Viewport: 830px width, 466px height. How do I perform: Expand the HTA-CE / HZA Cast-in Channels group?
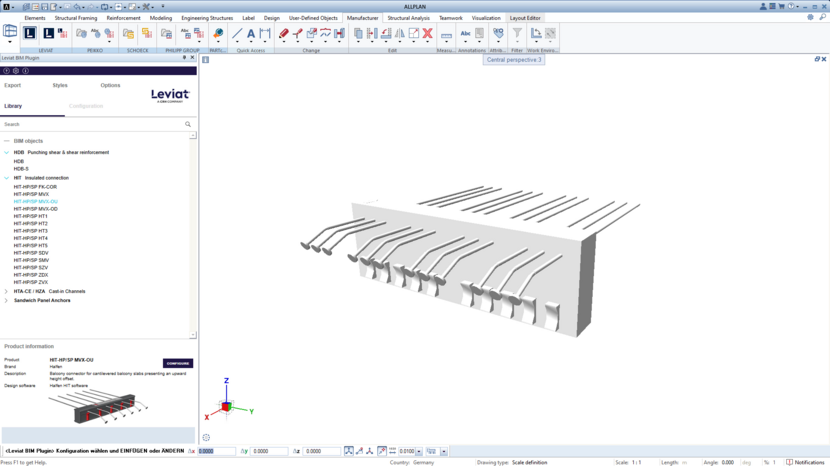coord(6,292)
